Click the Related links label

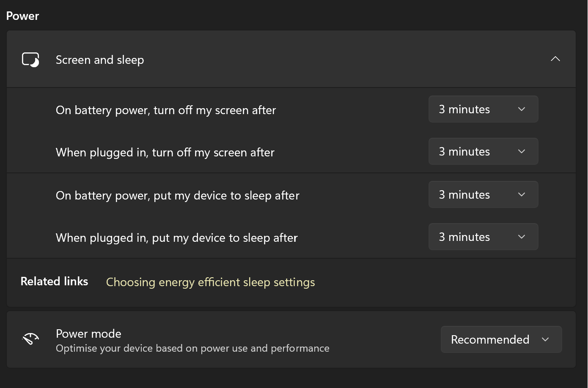pyautogui.click(x=54, y=281)
